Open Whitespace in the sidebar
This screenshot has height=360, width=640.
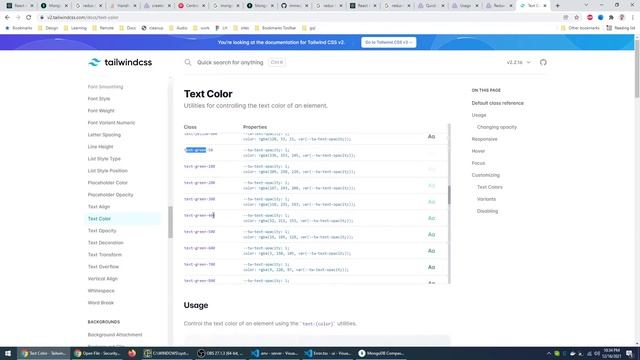click(x=101, y=291)
